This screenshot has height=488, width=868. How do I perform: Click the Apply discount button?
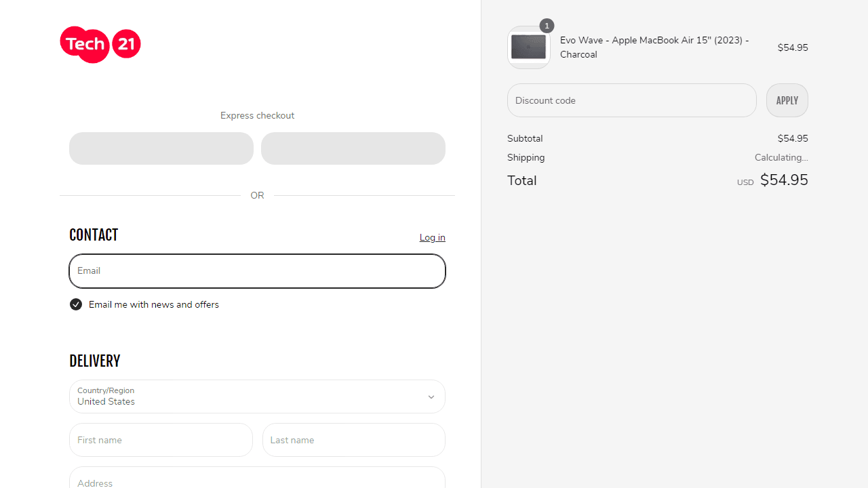tap(787, 100)
